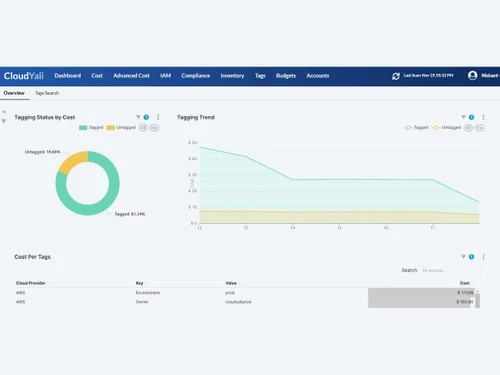Click the blue collapse arrow on left edge
The height and width of the screenshot is (375, 500).
(x=4, y=112)
